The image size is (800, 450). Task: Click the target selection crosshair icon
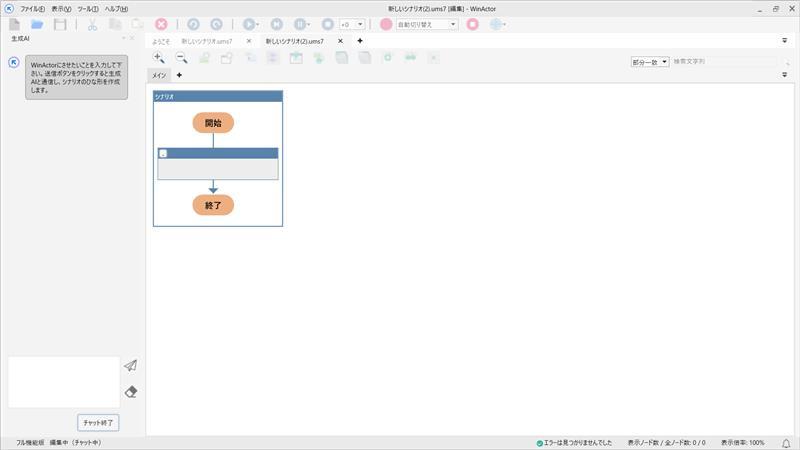(497, 24)
